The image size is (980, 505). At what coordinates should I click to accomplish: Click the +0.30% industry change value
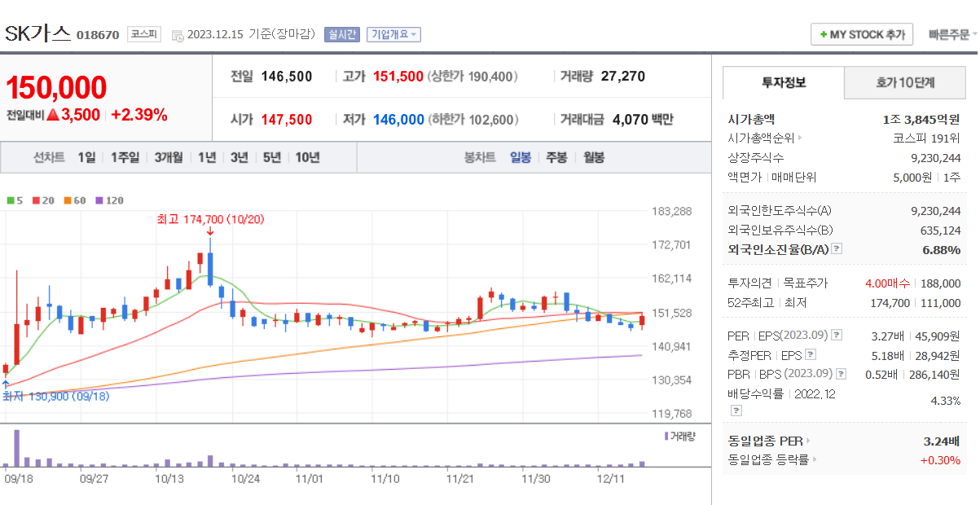tap(941, 459)
